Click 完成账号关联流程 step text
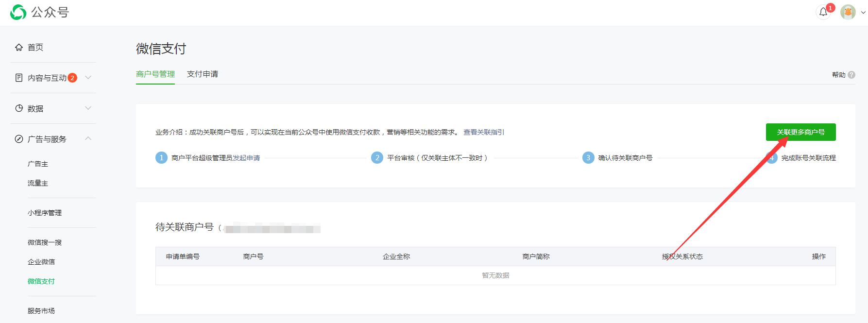Viewport: 868px width, 323px height. [809, 158]
